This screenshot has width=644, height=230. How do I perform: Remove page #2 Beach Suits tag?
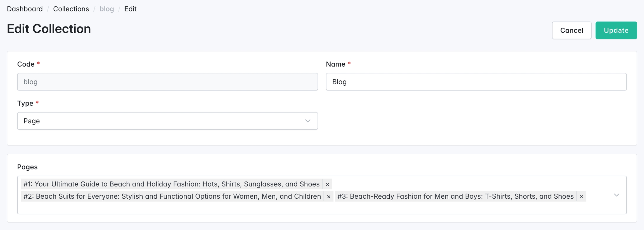tap(328, 197)
